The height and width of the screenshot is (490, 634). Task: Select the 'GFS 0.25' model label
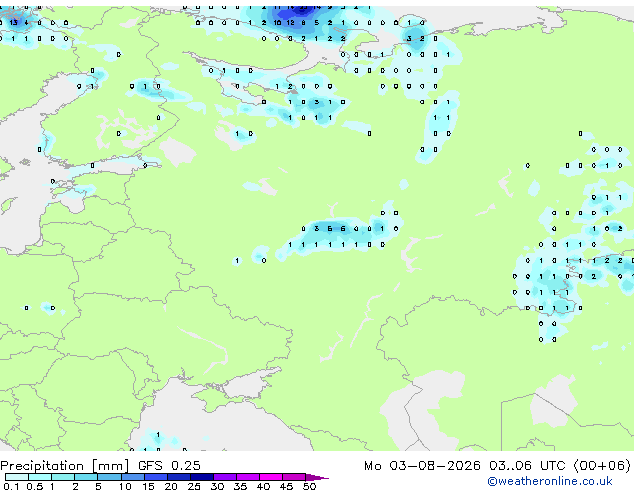[x=169, y=466]
